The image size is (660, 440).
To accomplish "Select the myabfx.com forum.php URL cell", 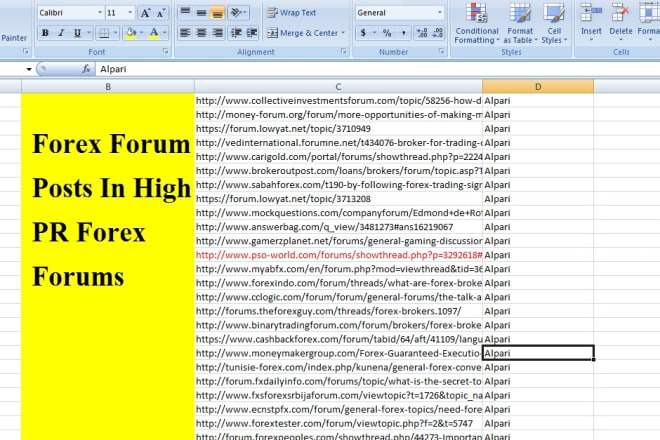I will pyautogui.click(x=339, y=269).
